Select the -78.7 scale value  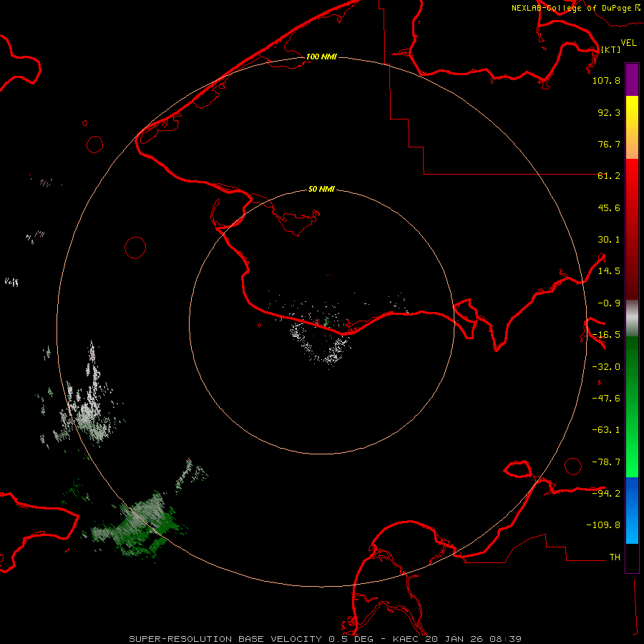(606, 462)
